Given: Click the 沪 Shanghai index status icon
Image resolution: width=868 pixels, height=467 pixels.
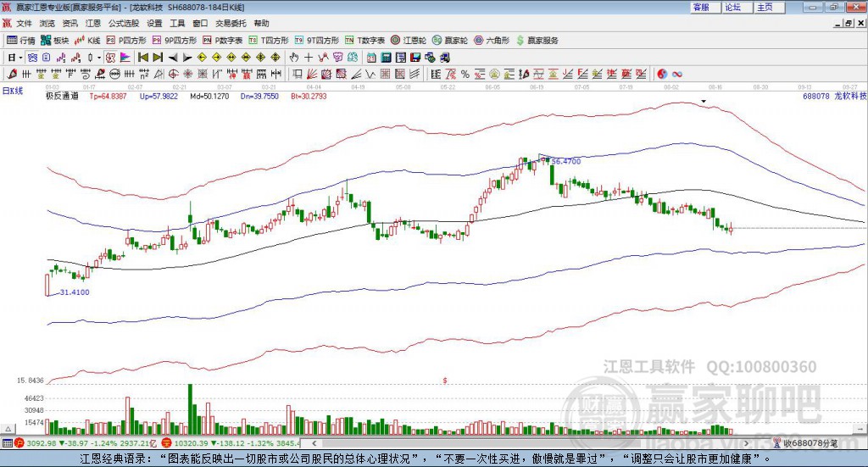Looking at the screenshot, I should click(19, 442).
